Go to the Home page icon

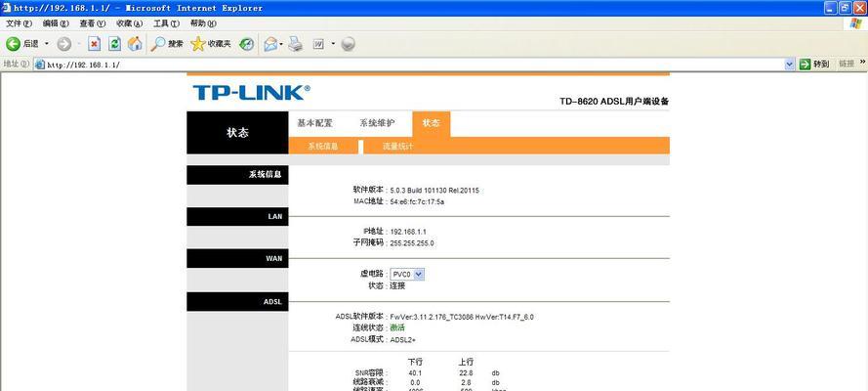[x=135, y=44]
